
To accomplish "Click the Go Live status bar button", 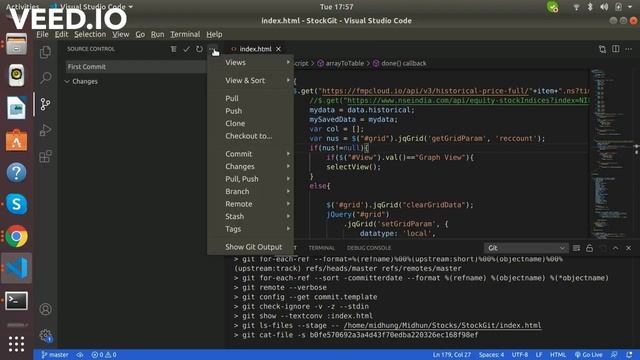I will click(588, 355).
